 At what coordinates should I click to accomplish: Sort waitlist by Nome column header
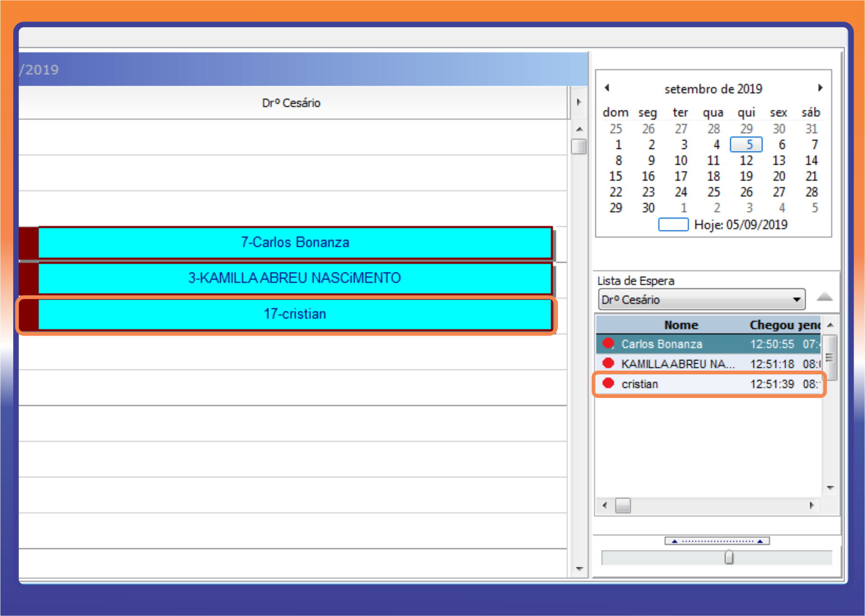click(x=681, y=325)
